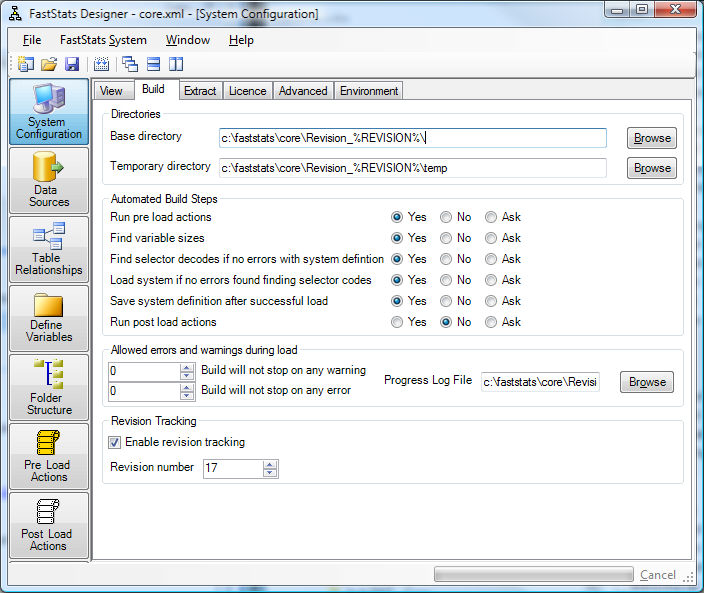
Task: Click the toolbar icon right of Save
Action: click(x=101, y=64)
